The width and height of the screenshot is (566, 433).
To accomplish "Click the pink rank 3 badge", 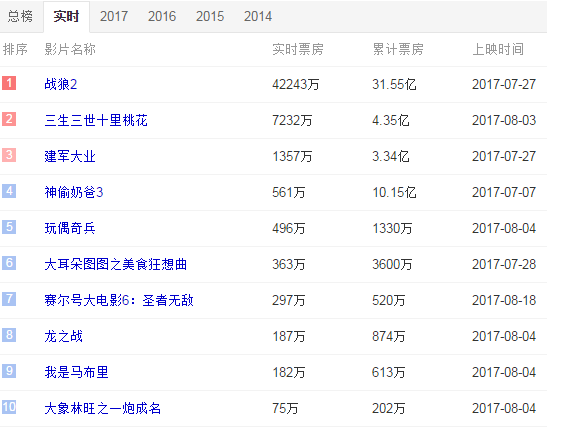I will [x=9, y=155].
